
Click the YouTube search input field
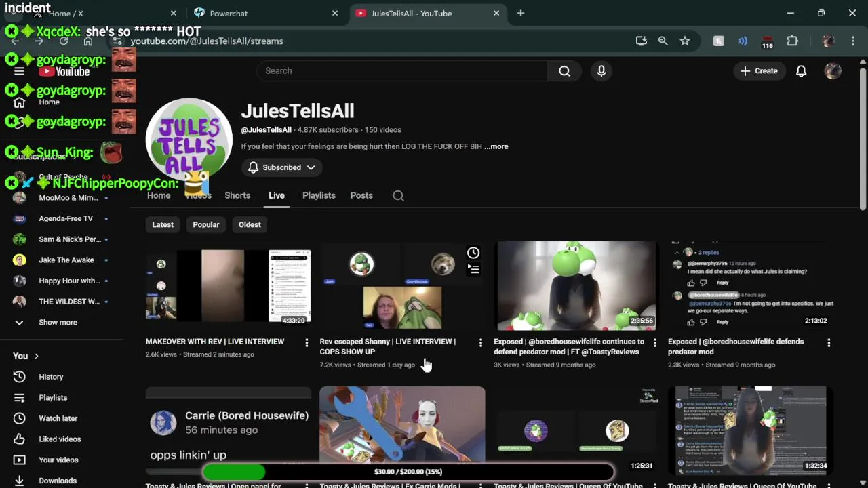coord(401,71)
